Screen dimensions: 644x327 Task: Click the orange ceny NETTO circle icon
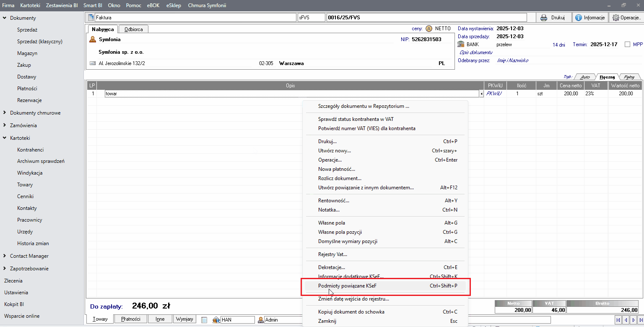(x=428, y=29)
